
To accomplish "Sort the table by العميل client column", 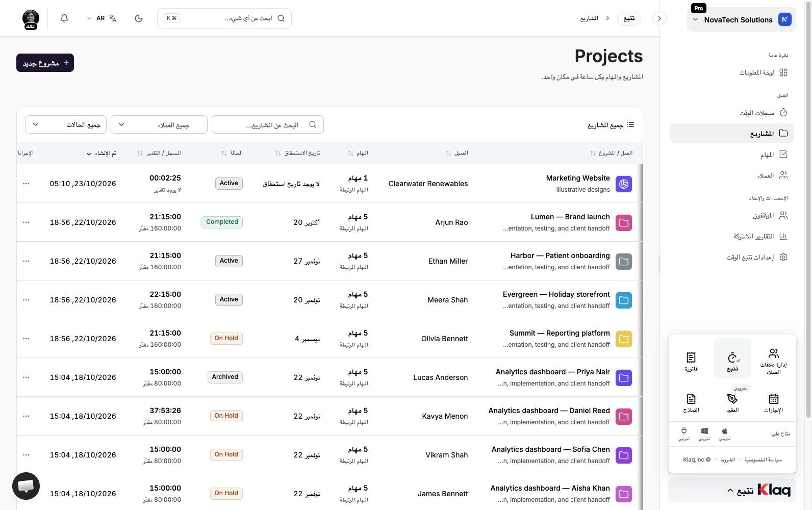I will 456,153.
